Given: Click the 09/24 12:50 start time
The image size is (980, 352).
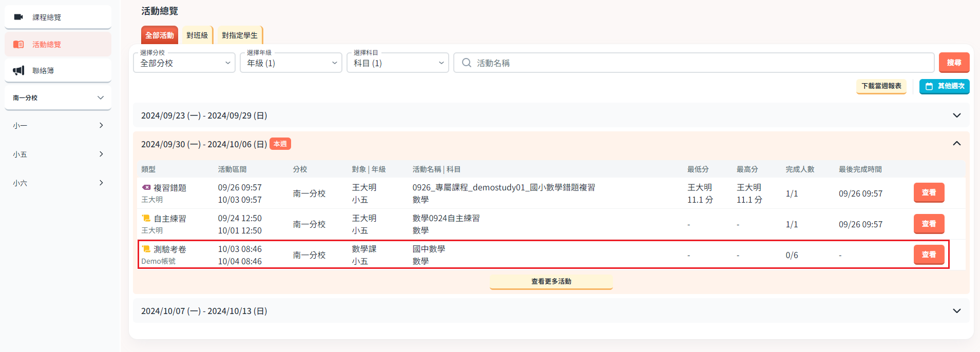Looking at the screenshot, I should 240,218.
